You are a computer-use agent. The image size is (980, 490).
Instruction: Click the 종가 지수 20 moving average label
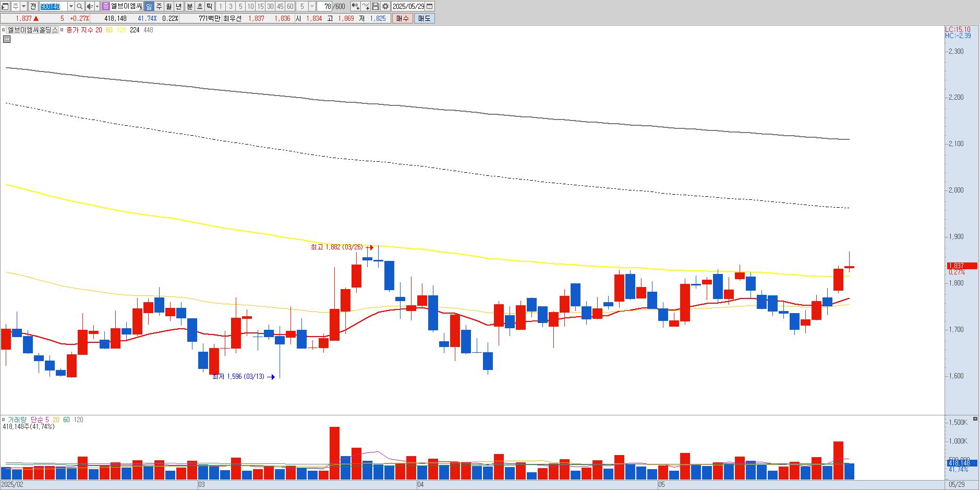coord(84,30)
